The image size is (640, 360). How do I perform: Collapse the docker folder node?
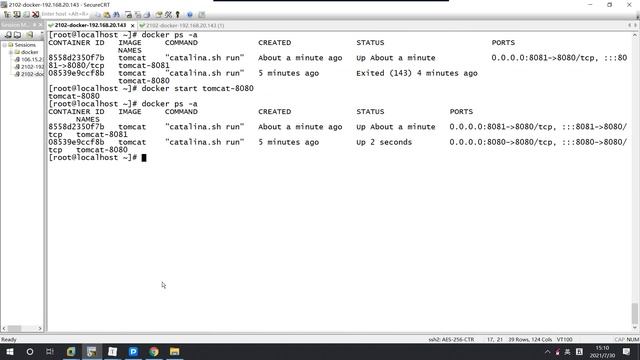[x=11, y=52]
